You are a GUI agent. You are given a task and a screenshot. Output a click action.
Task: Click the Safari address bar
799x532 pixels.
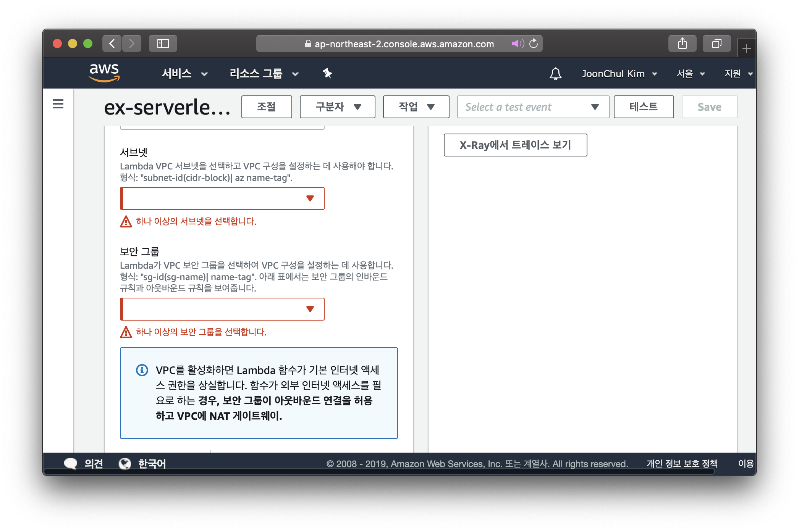[x=399, y=44]
